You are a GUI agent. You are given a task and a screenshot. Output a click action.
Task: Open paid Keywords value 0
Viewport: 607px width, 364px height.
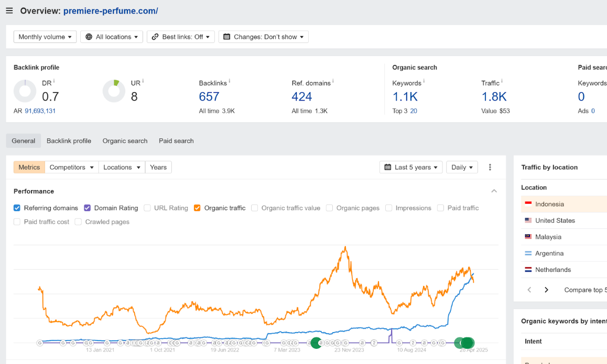(581, 97)
